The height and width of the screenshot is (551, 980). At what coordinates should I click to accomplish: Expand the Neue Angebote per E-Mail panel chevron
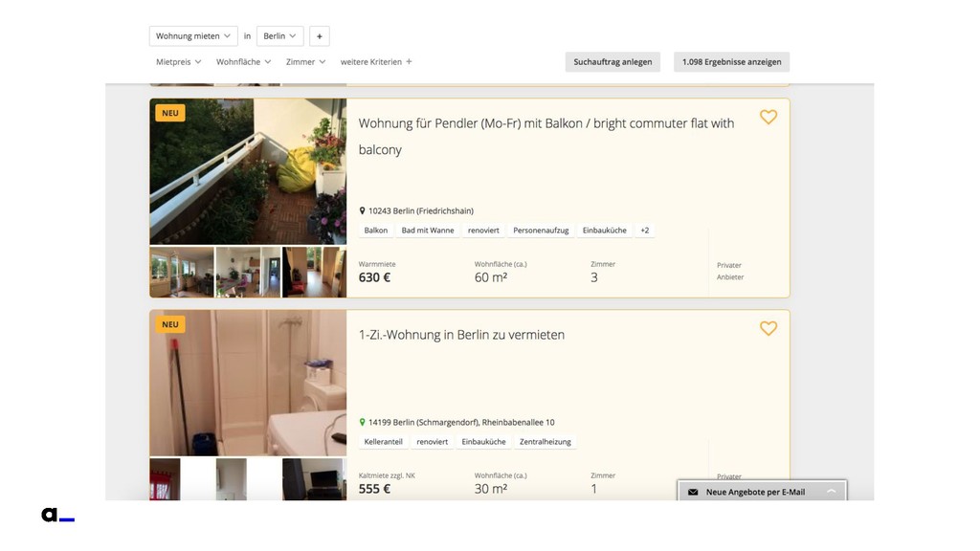point(832,492)
